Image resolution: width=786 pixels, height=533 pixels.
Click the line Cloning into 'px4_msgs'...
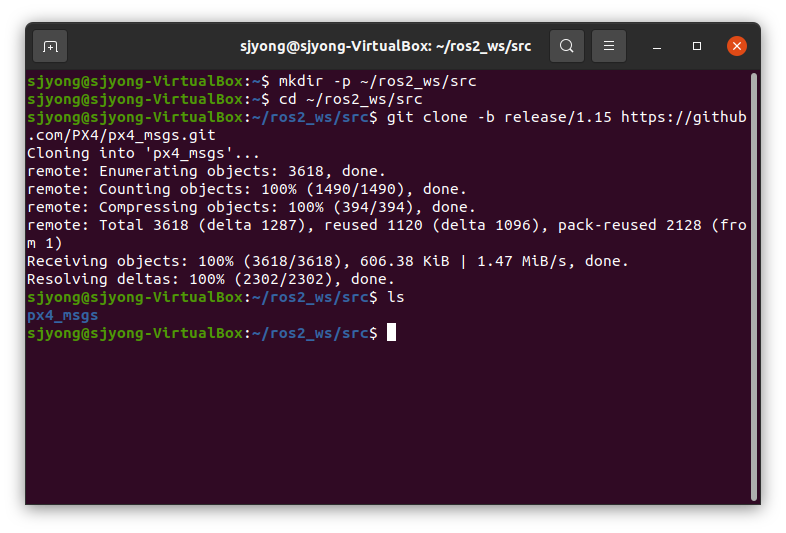coord(143,153)
